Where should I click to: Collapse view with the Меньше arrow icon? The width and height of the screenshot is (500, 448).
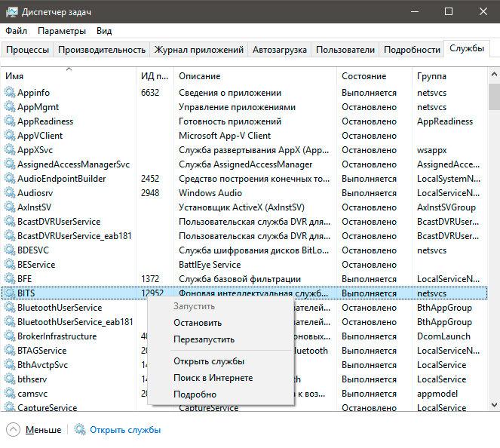13,430
